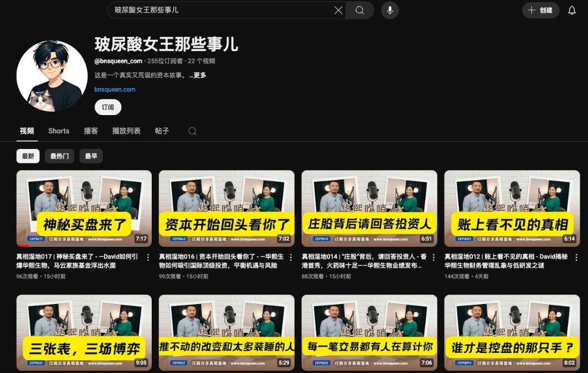Click the 创建 create button
The height and width of the screenshot is (373, 588).
[540, 10]
